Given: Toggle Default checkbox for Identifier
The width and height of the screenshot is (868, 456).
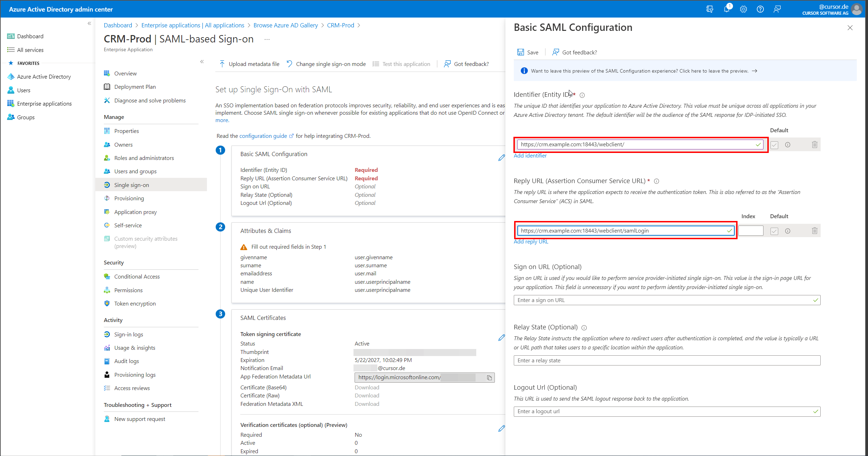Looking at the screenshot, I should [x=774, y=145].
